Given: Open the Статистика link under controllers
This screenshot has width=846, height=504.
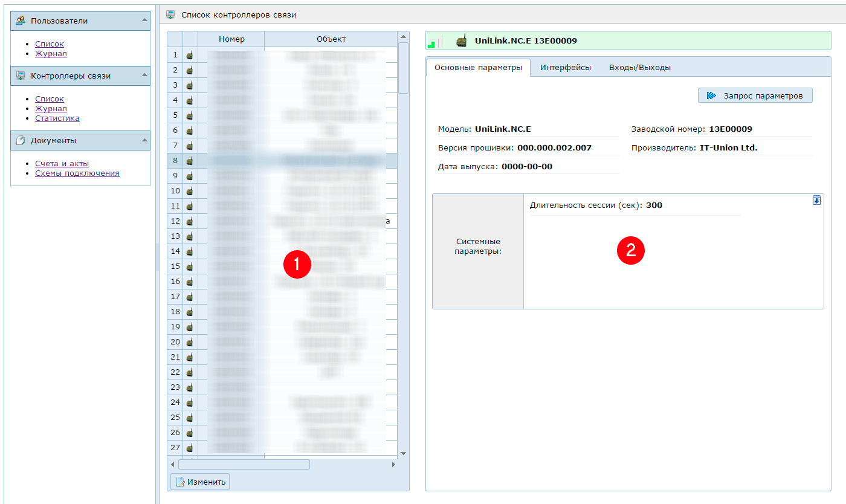Looking at the screenshot, I should coord(57,118).
